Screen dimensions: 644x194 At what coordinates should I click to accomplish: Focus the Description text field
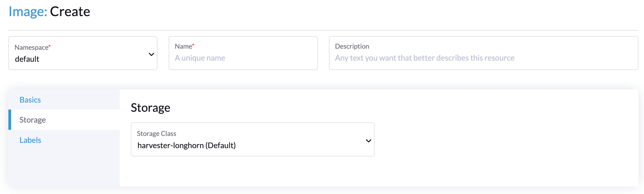pos(483,58)
